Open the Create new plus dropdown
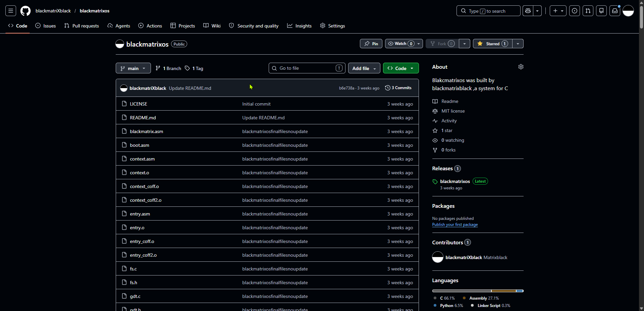 click(x=558, y=11)
